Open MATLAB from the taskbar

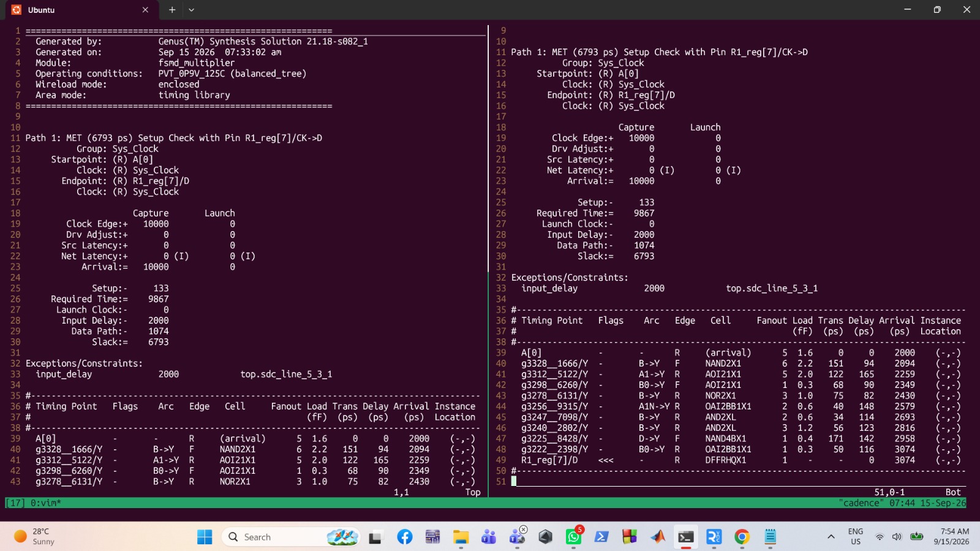(658, 538)
